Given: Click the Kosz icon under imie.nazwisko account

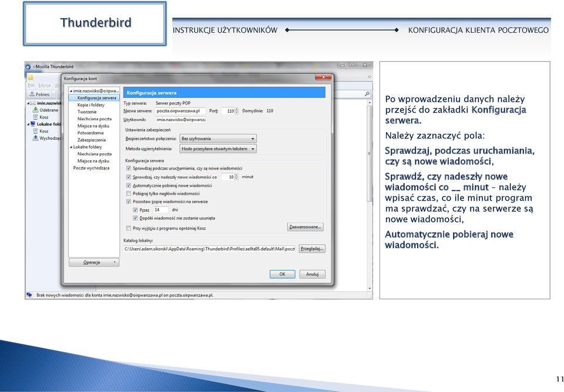Looking at the screenshot, I should (x=35, y=117).
